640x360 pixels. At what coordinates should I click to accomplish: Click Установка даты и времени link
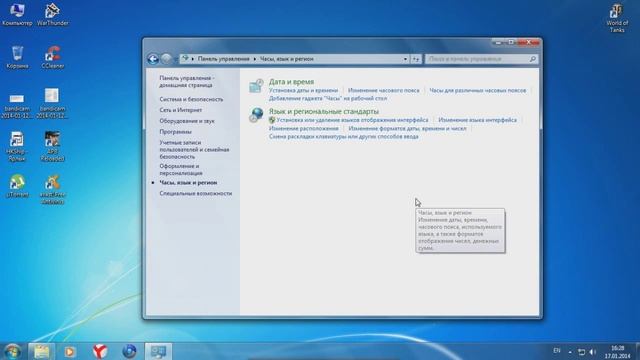pyautogui.click(x=303, y=90)
